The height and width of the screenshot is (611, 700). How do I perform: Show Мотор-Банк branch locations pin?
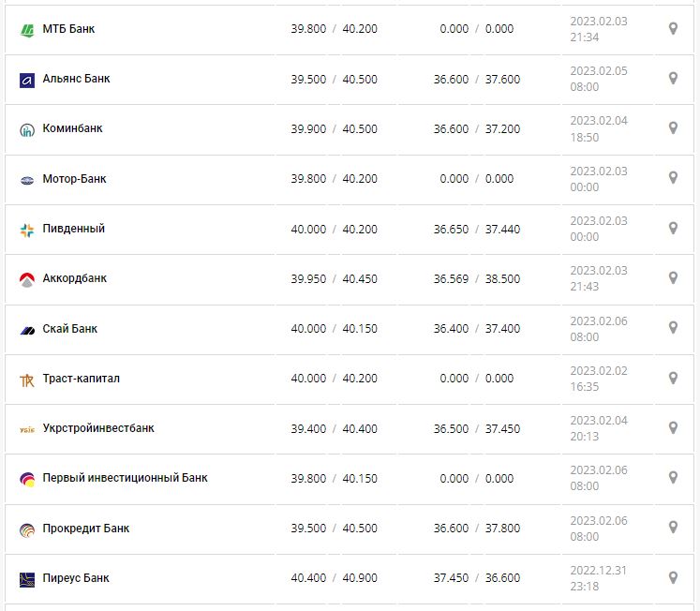coord(673,178)
